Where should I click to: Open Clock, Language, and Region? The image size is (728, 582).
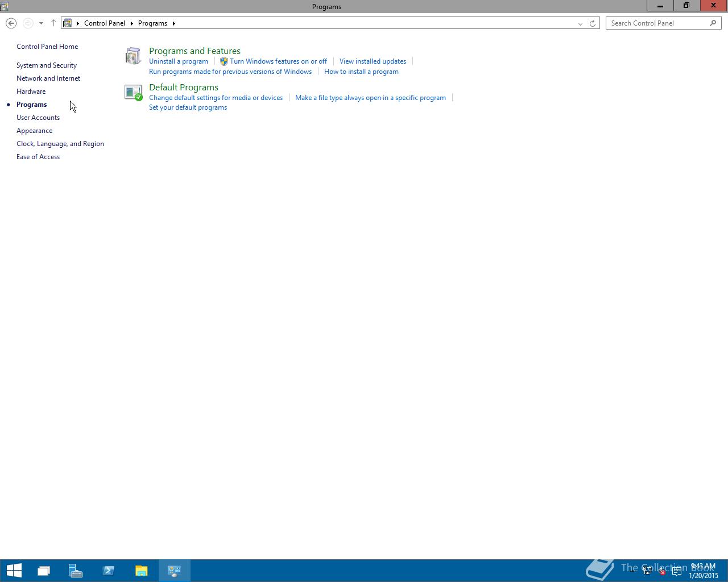[60, 144]
